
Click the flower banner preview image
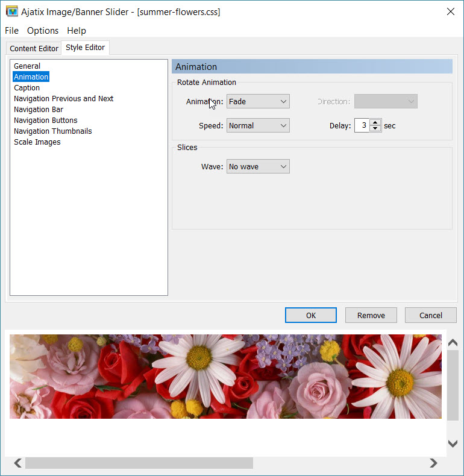click(x=225, y=377)
